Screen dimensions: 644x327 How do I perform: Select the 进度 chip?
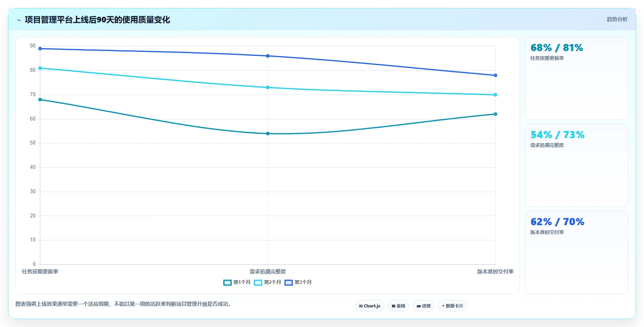pyautogui.click(x=423, y=306)
